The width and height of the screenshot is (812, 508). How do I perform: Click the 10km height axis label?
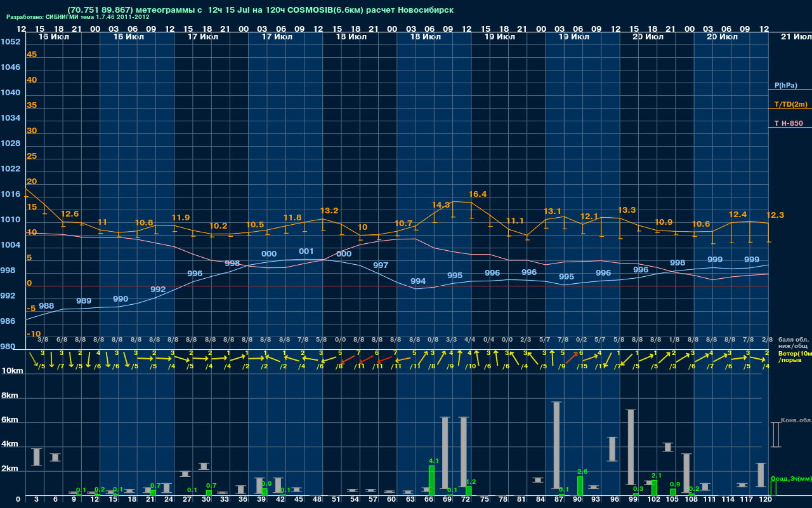[x=12, y=371]
